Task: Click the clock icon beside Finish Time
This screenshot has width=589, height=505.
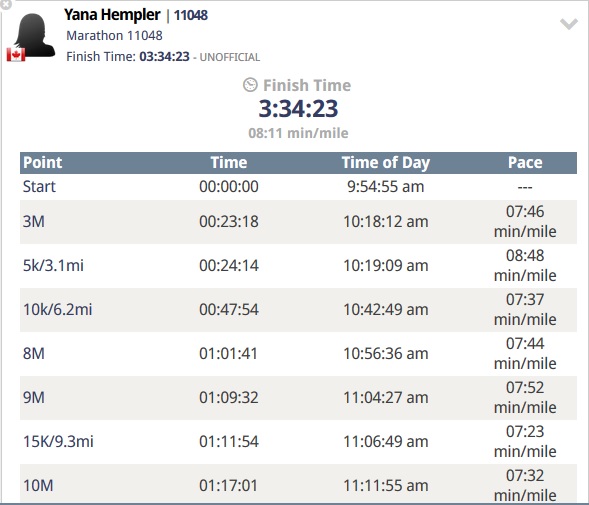Action: (x=250, y=85)
